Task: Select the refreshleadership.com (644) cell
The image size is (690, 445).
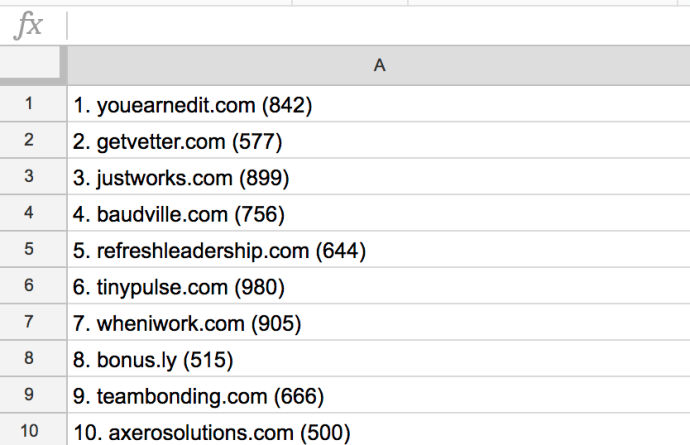Action: tap(379, 249)
